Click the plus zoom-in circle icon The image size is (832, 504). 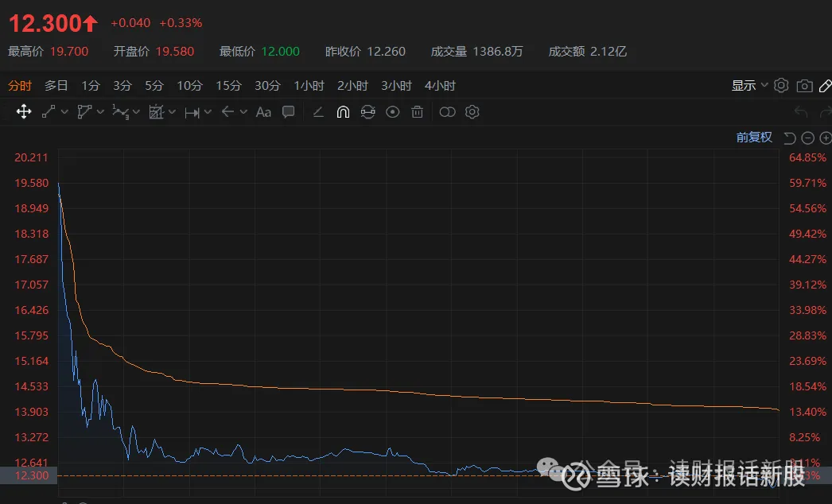pyautogui.click(x=826, y=138)
